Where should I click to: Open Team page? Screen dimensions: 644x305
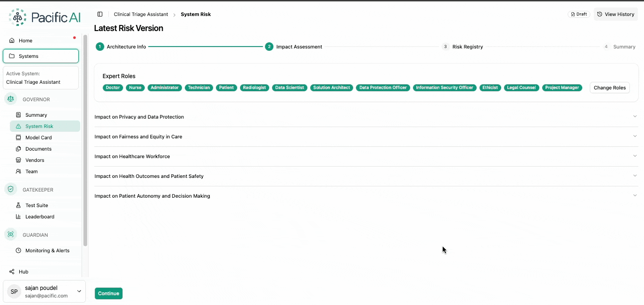45,171
